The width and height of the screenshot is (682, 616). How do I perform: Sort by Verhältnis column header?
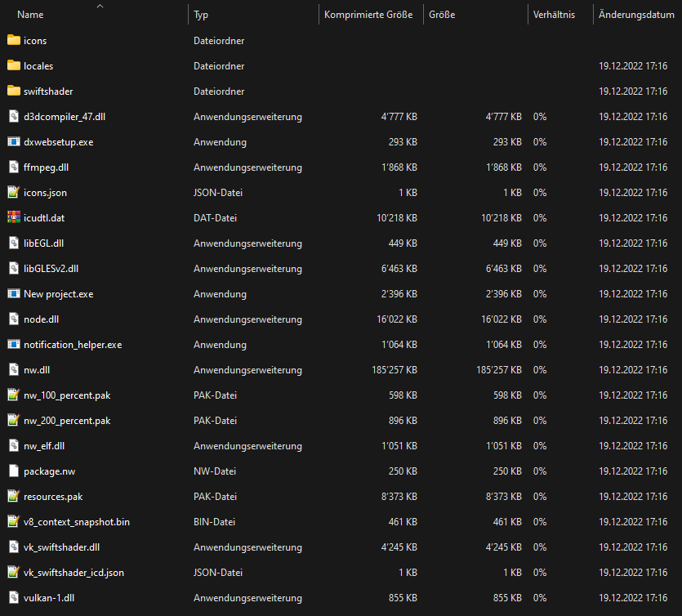554,15
